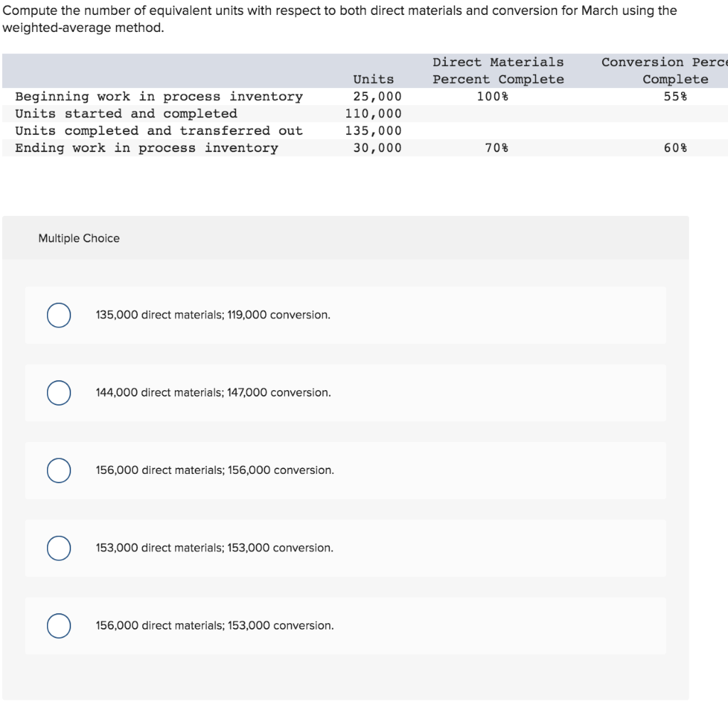The height and width of the screenshot is (707, 728).
Task: Choose radio button for 144,000 materials; 147,000 conversion
Action: click(59, 393)
